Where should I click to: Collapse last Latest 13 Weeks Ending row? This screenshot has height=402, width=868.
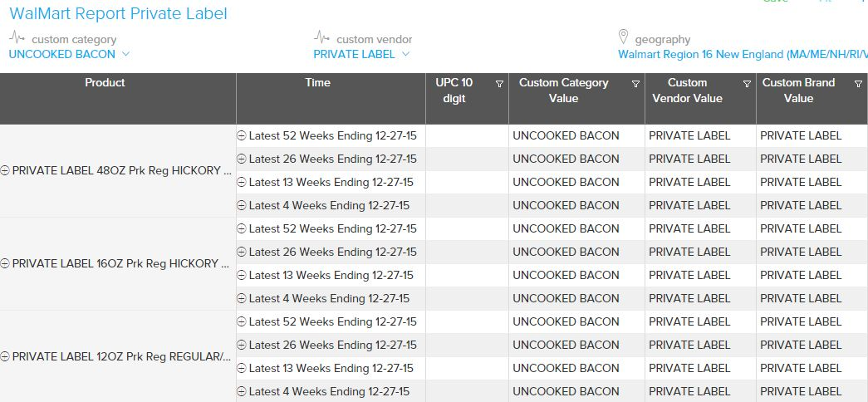(x=242, y=369)
